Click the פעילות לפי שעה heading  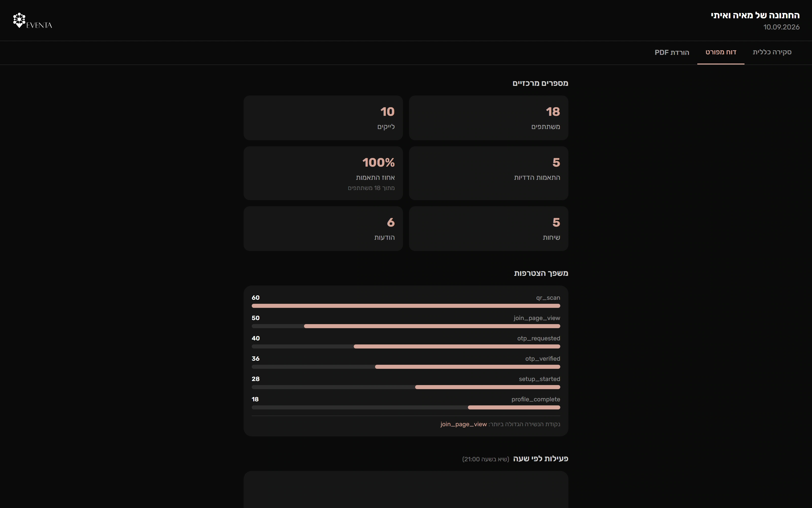(540, 459)
